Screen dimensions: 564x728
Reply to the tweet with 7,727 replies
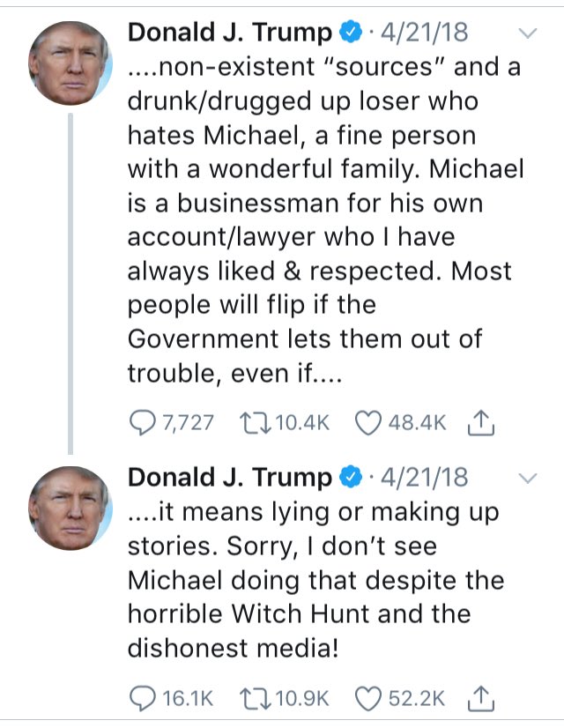(x=143, y=423)
